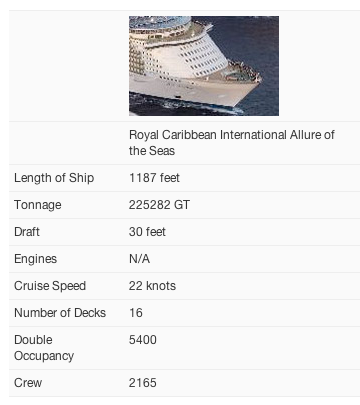The image size is (360, 405).
Task: Select the Double Occupancy label
Action: pos(44,348)
